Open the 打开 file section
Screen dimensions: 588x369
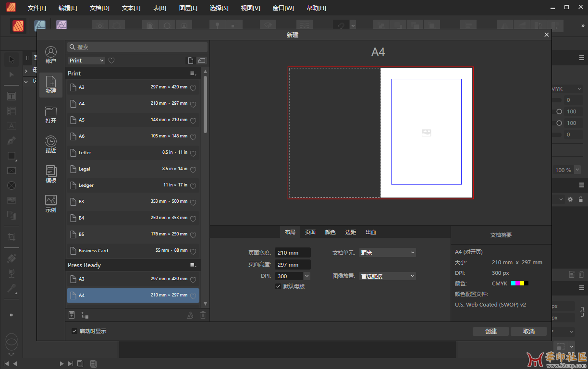click(51, 115)
